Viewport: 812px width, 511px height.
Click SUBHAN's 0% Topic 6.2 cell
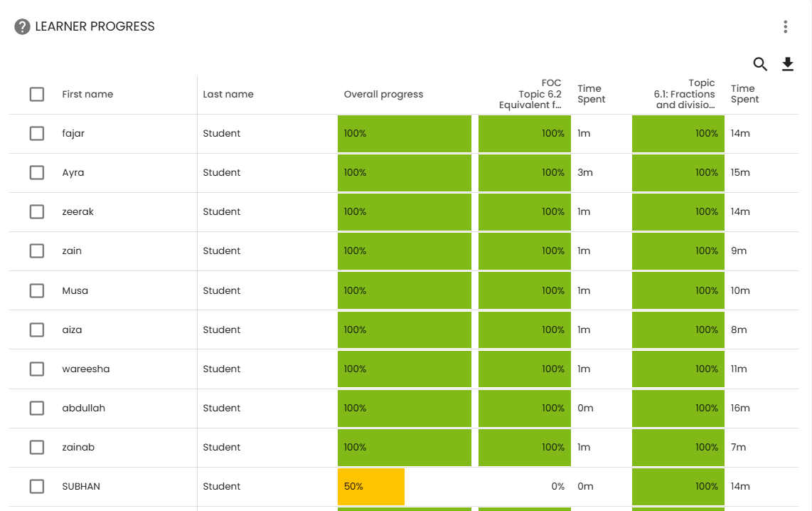(525, 486)
